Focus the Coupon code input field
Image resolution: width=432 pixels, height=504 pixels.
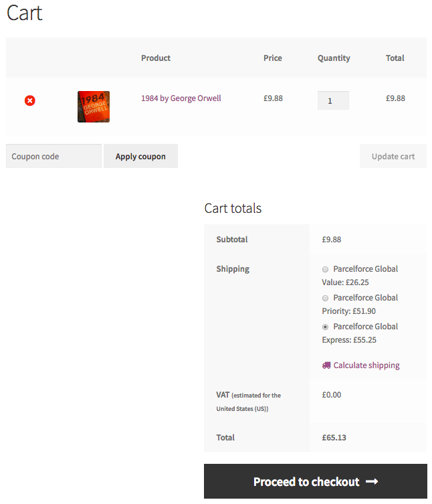coord(53,157)
